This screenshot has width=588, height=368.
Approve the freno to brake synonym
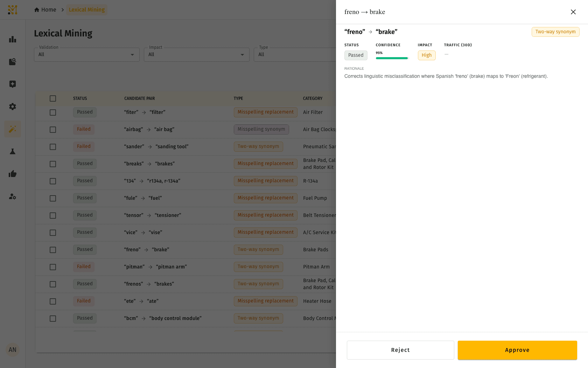(517, 350)
